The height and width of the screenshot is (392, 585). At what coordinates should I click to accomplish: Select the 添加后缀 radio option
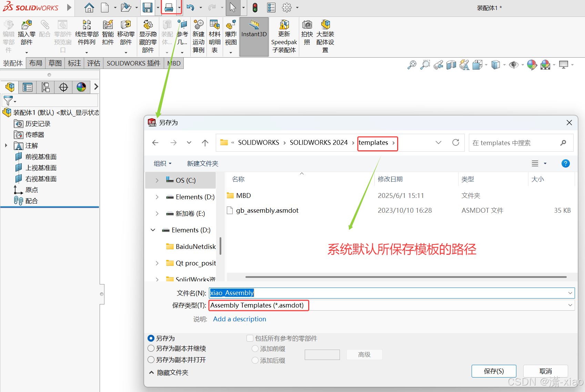click(x=255, y=360)
